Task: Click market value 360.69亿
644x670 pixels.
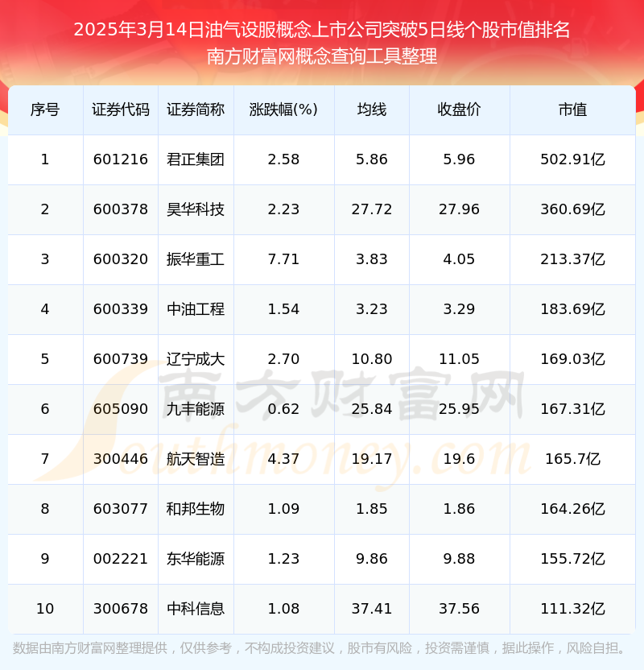Action: pyautogui.click(x=572, y=209)
